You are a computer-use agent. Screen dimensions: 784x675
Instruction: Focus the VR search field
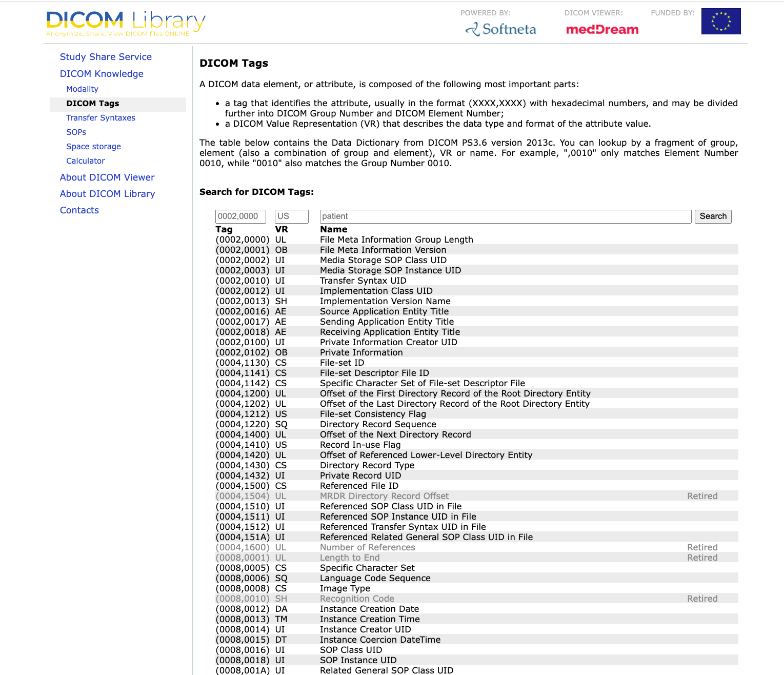tap(291, 216)
